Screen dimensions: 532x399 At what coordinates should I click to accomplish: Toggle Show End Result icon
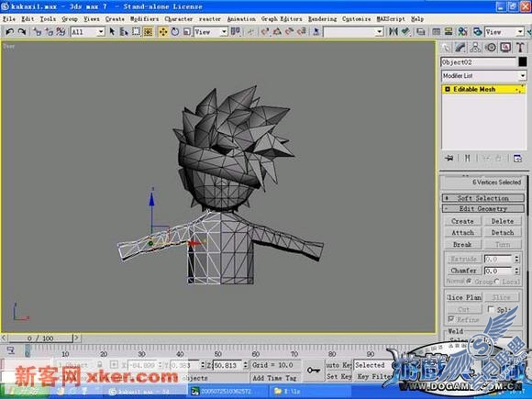467,158
